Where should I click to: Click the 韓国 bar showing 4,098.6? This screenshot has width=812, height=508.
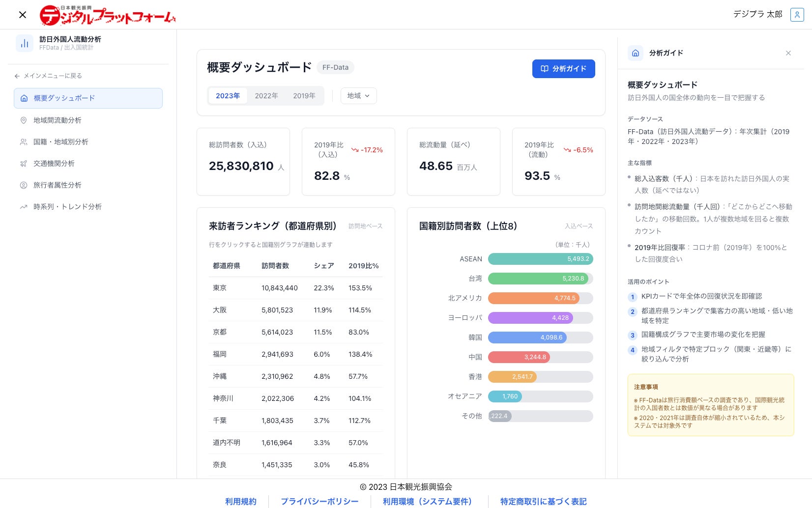click(527, 338)
